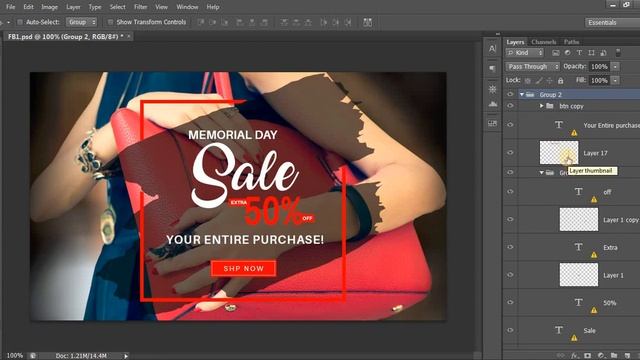Click the Lock transparent pixels icon
640x360 pixels.
pyautogui.click(x=528, y=81)
